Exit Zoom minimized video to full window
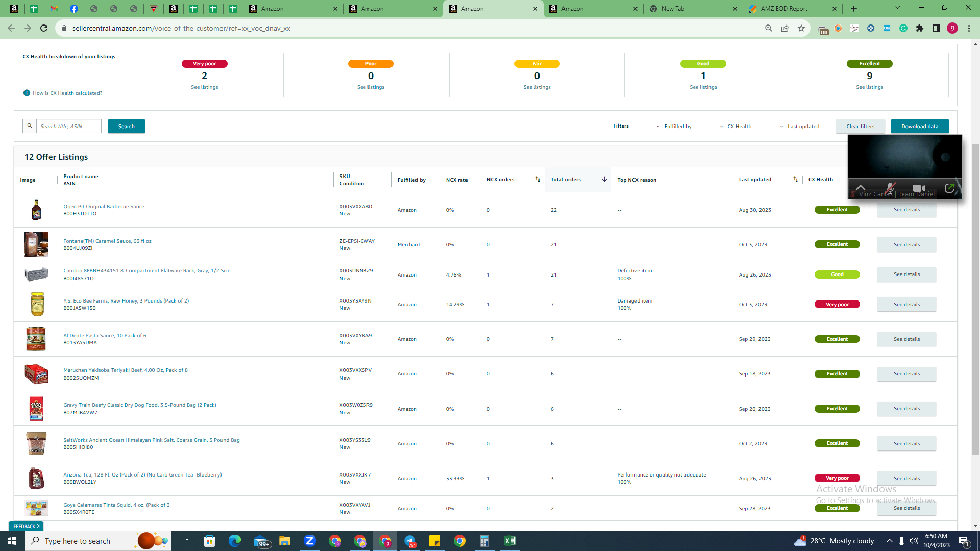The height and width of the screenshot is (551, 980). click(x=949, y=188)
